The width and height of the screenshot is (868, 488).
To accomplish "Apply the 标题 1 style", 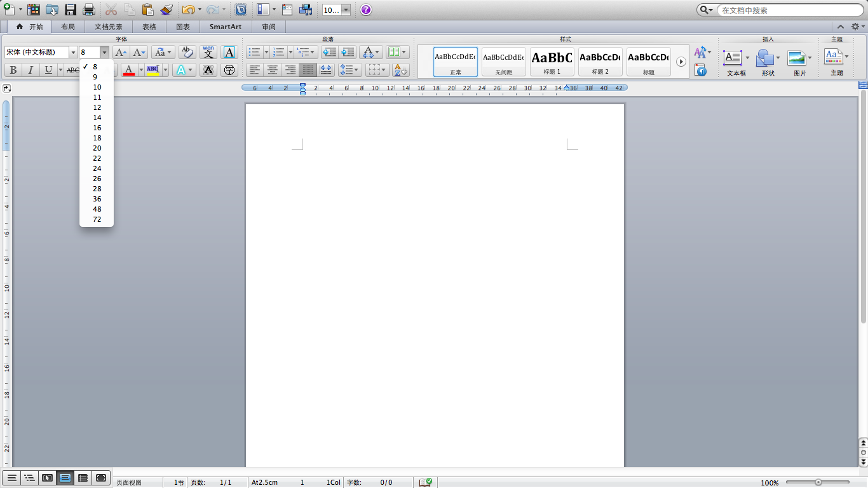I will (x=552, y=62).
